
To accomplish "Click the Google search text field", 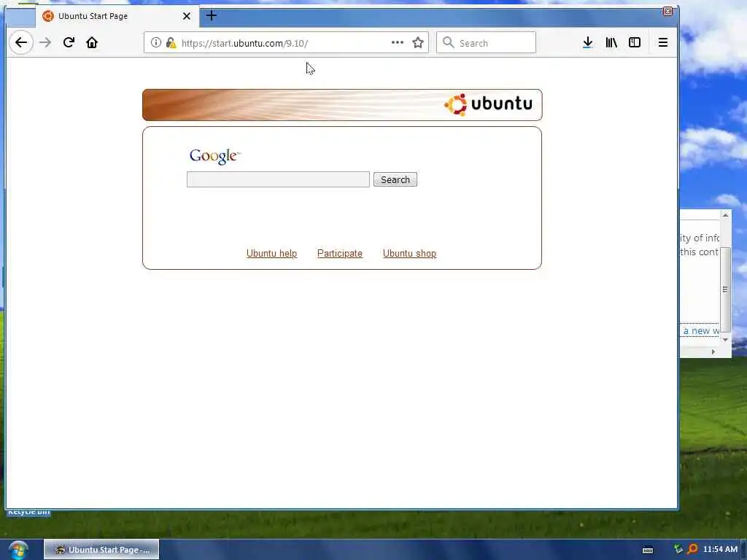I will [278, 179].
